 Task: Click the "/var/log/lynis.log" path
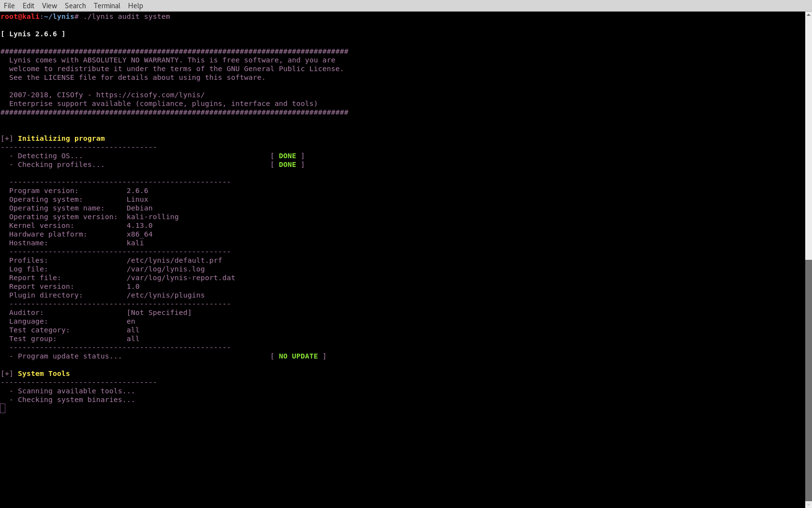point(166,269)
